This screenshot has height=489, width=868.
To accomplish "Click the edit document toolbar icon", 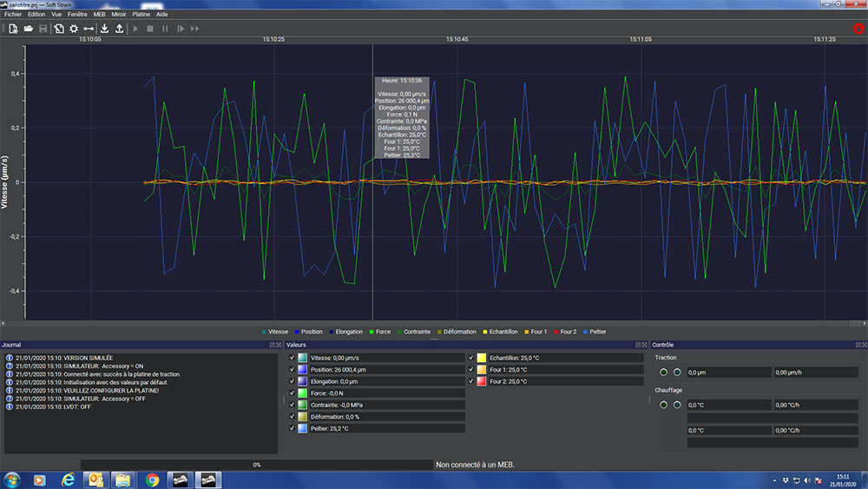I will (59, 29).
